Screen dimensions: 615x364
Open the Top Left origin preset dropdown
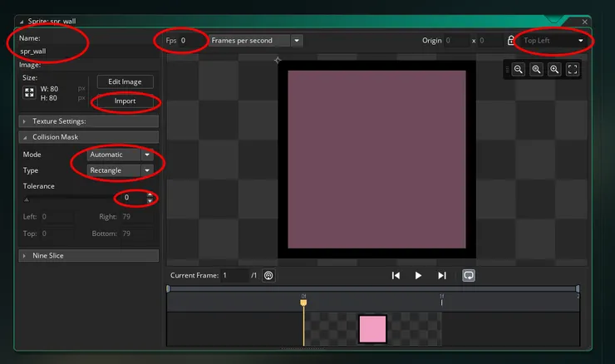(x=553, y=41)
